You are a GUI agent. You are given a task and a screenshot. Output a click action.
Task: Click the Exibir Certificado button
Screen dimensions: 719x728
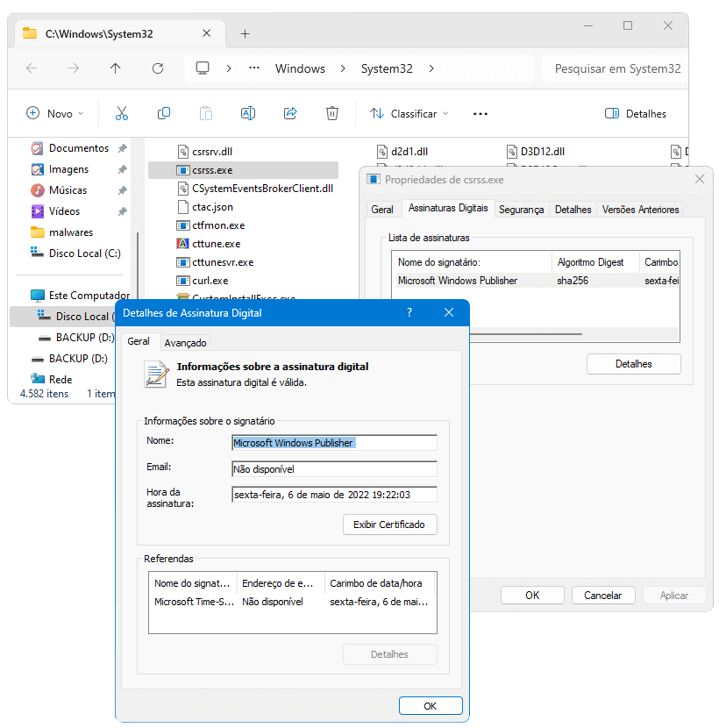[x=389, y=525]
